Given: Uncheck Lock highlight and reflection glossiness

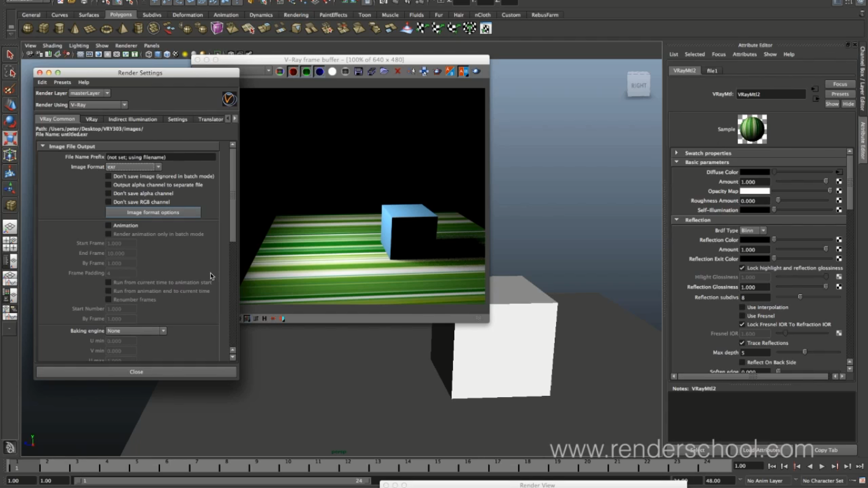Looking at the screenshot, I should click(742, 268).
